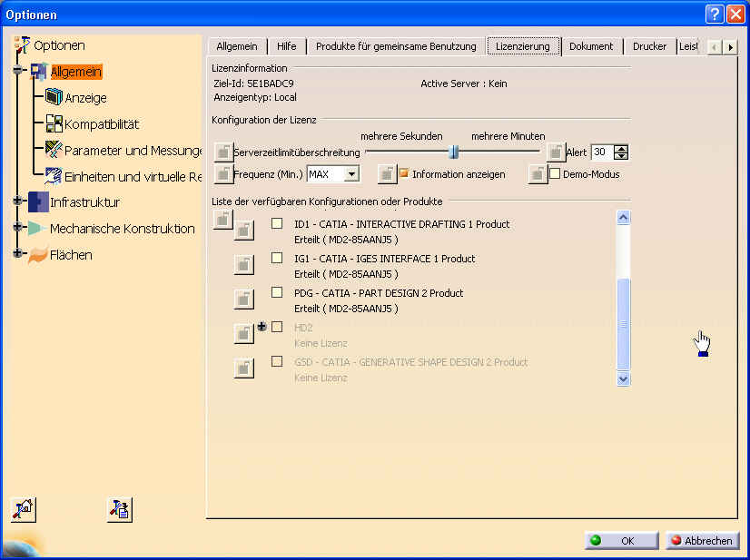Click lock icon for PDG Part Design
Viewport: 750px width, 560px height.
click(243, 300)
